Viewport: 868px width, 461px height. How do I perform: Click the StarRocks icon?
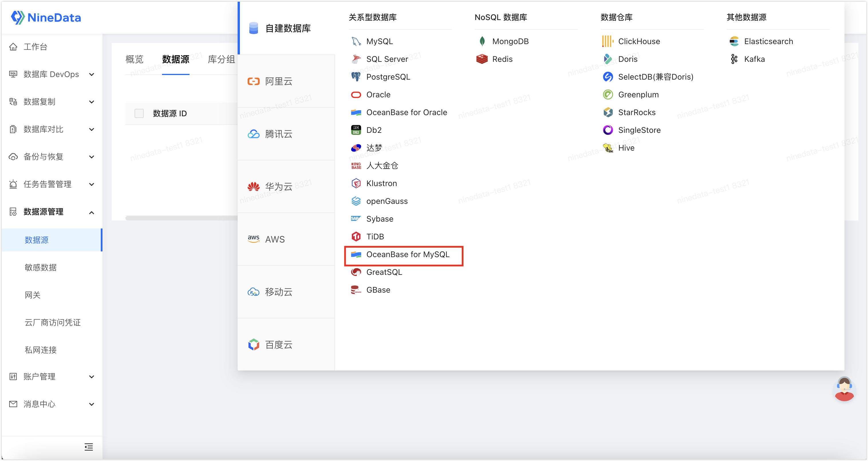[608, 112]
